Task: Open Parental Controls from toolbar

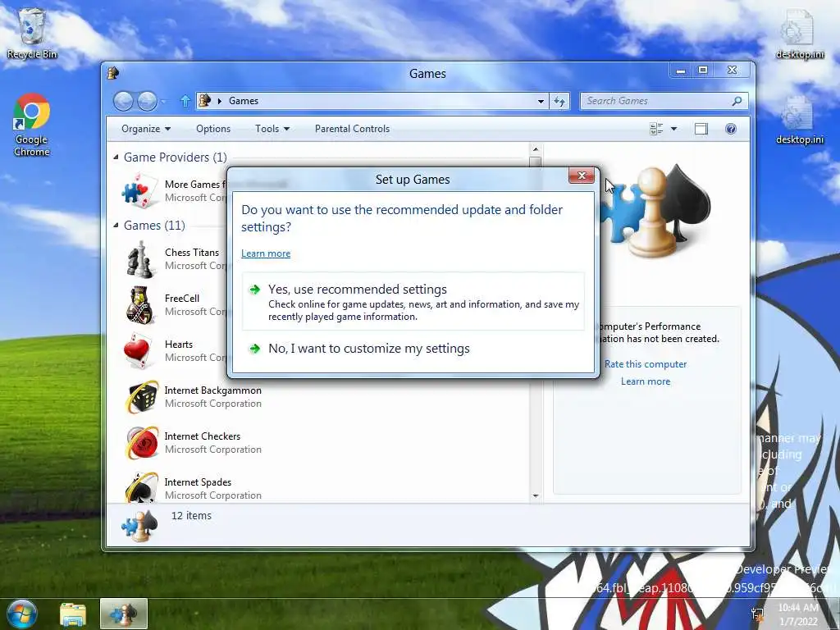Action: [352, 129]
